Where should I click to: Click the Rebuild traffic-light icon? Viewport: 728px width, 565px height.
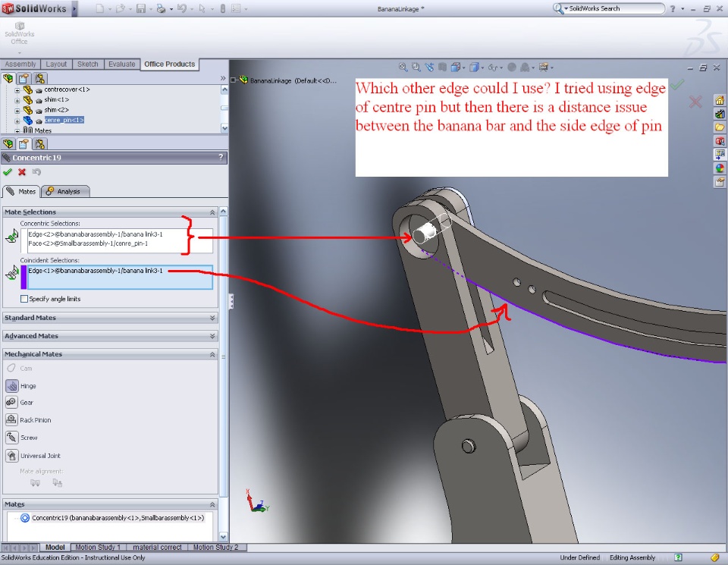223,8
